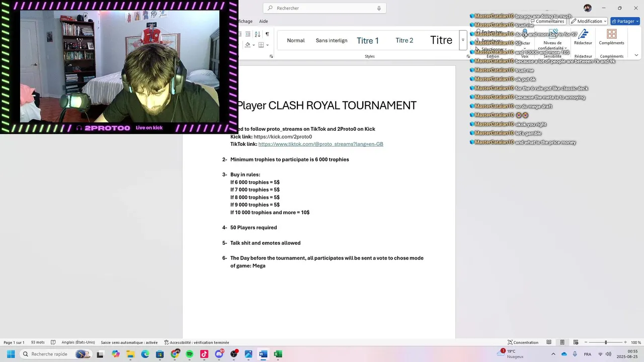Open the Aide ribbon tab
644x362 pixels.
click(264, 21)
